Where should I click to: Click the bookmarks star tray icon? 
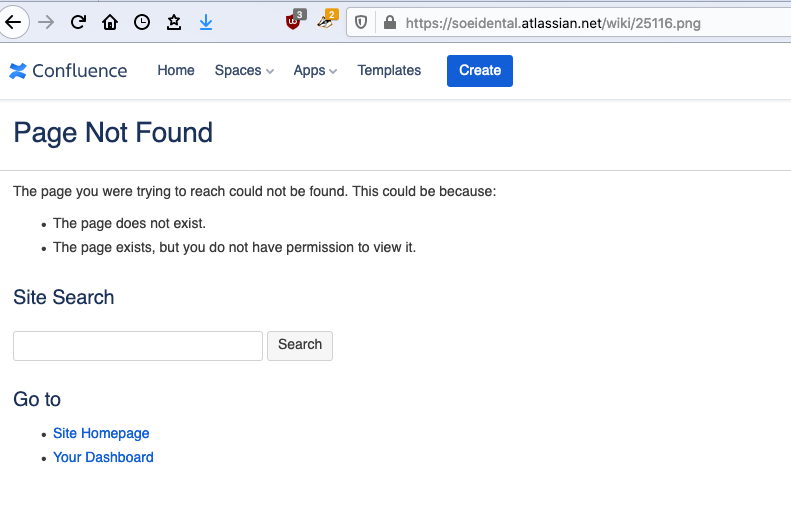pos(174,22)
